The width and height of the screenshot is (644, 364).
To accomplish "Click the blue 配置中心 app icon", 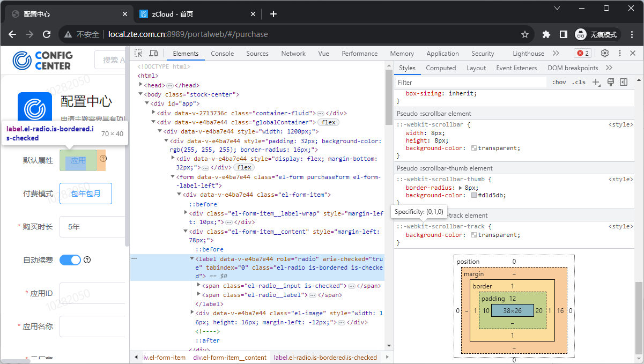I will pyautogui.click(x=35, y=106).
